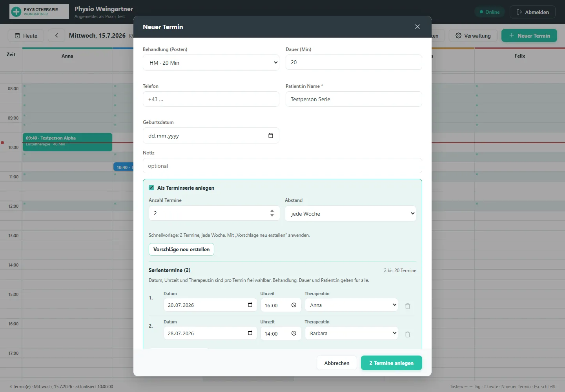Open the Abstand jede Woche dropdown
This screenshot has width=565, height=392.
click(350, 214)
